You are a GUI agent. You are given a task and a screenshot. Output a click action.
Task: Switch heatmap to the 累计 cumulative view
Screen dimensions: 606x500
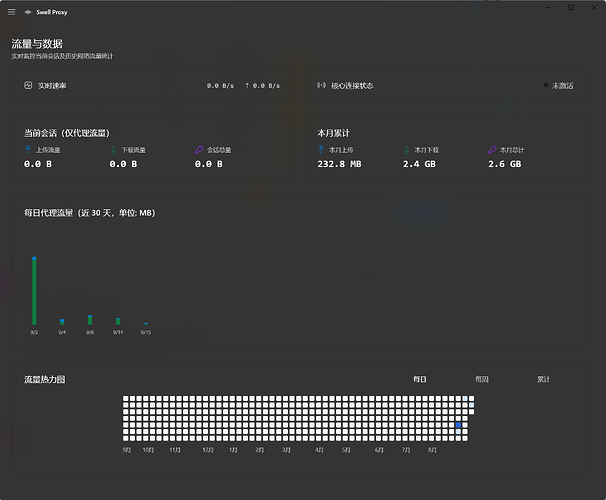point(543,379)
